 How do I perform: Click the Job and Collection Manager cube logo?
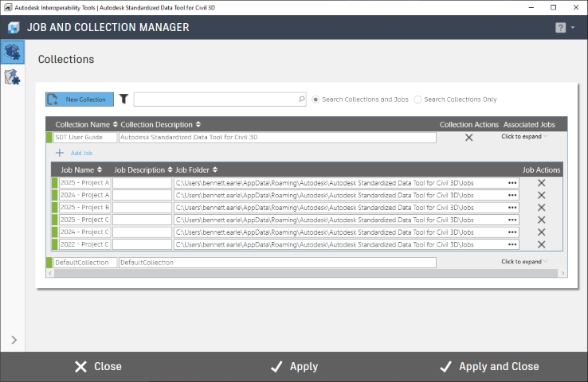click(14, 27)
